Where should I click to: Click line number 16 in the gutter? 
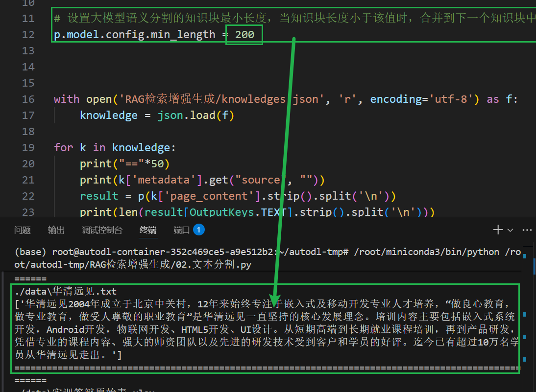tap(28, 99)
